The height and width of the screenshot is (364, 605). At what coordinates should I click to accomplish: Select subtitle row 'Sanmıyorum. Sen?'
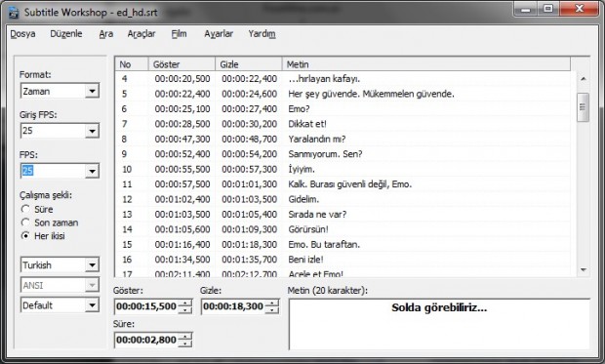343,154
